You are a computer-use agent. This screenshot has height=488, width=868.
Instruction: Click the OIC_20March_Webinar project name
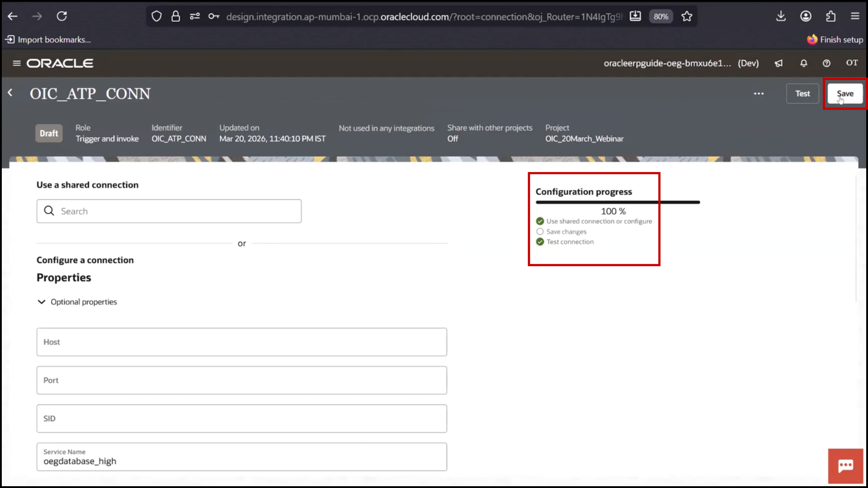click(x=584, y=139)
